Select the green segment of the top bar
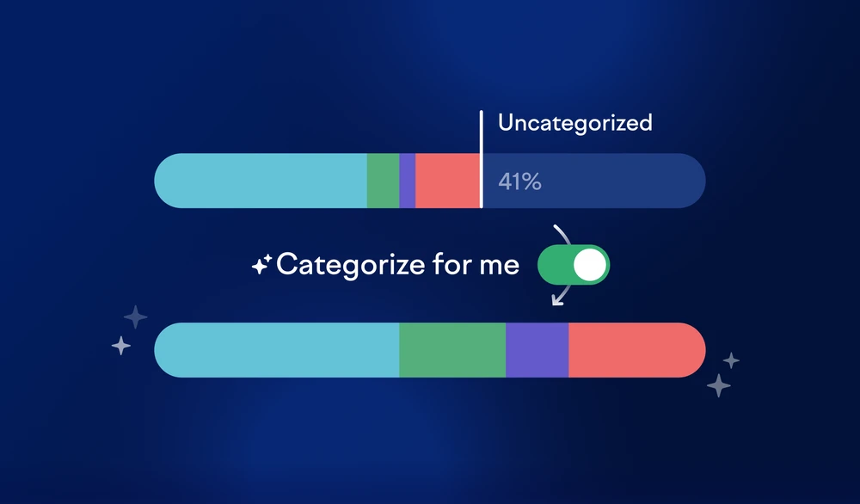Image resolution: width=860 pixels, height=504 pixels. (383, 181)
